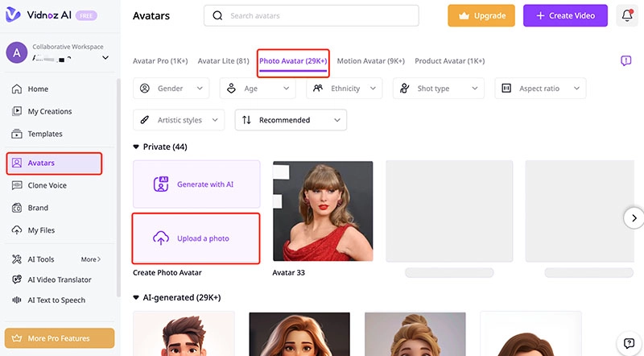The height and width of the screenshot is (356, 644).
Task: Expand the Gender filter dropdown
Action: (171, 89)
